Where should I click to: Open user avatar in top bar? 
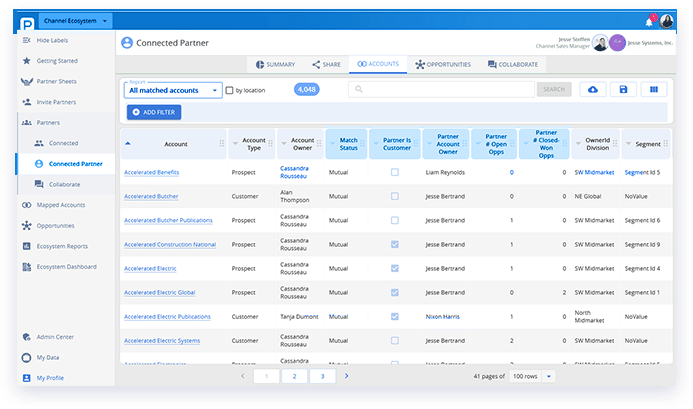pos(666,21)
